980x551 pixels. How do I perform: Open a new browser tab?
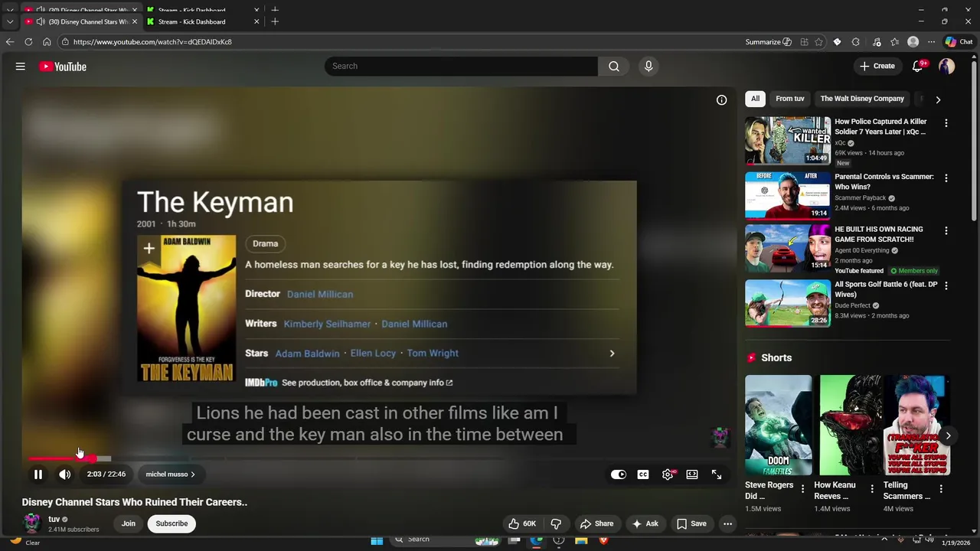click(275, 21)
